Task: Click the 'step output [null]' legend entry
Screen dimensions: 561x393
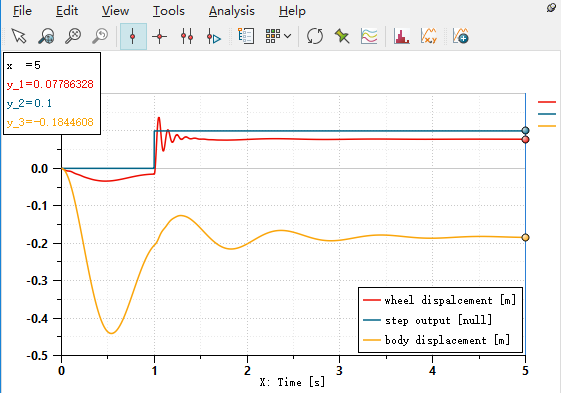Action: [428, 320]
